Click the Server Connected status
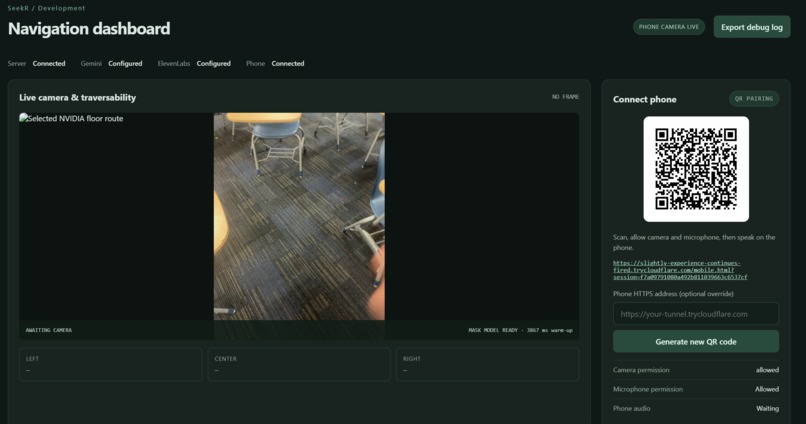 (x=36, y=64)
